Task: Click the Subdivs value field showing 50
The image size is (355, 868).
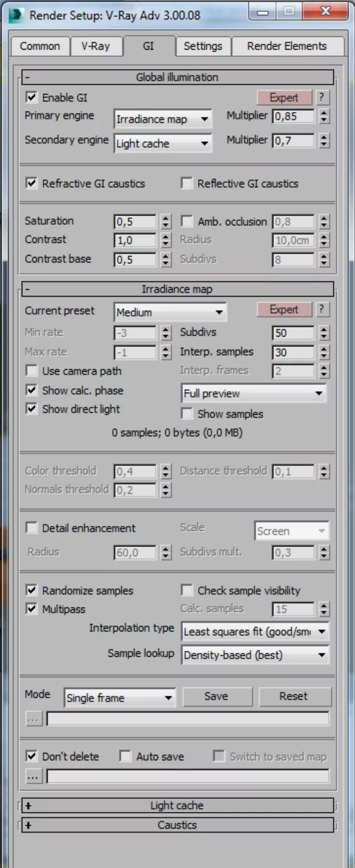Action: tap(293, 333)
